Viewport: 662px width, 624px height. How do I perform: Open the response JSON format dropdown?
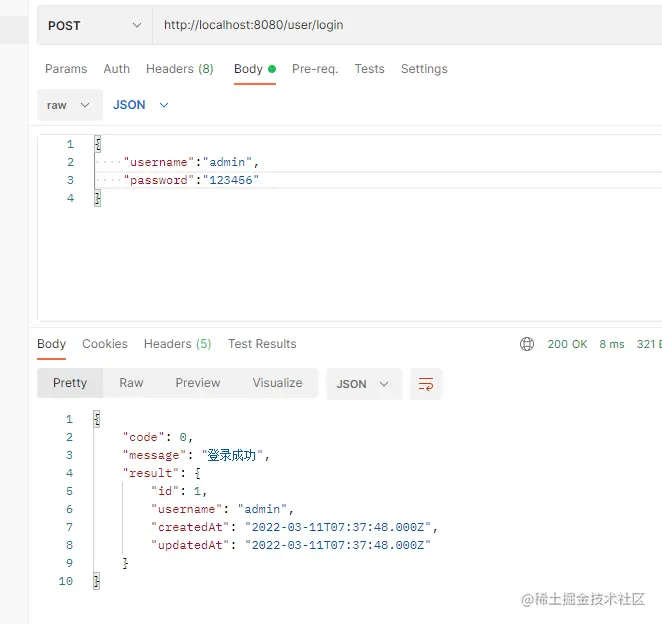click(x=363, y=384)
